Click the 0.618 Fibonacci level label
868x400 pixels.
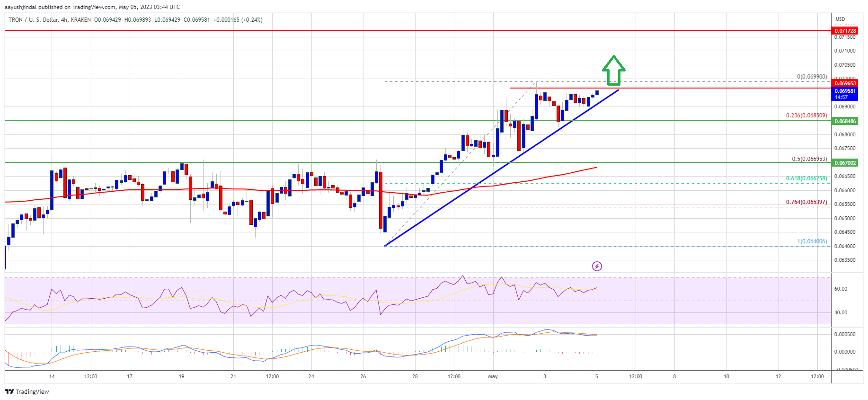(806, 178)
